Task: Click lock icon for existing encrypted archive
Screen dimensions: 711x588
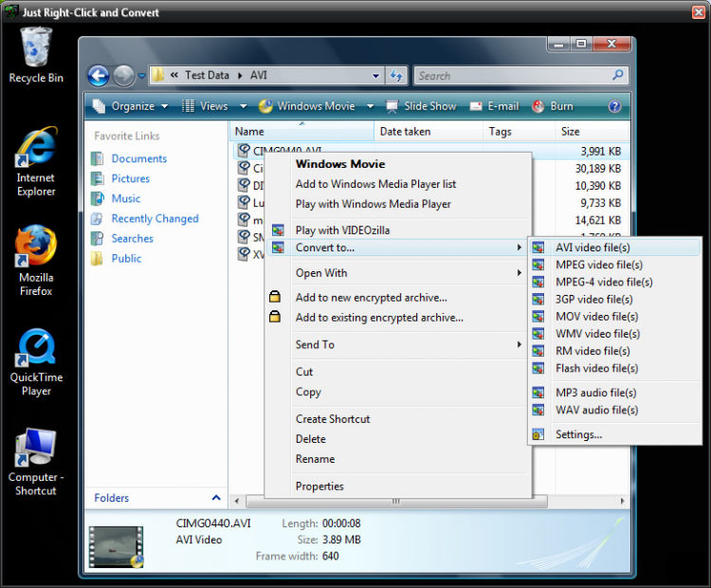Action: (x=275, y=317)
